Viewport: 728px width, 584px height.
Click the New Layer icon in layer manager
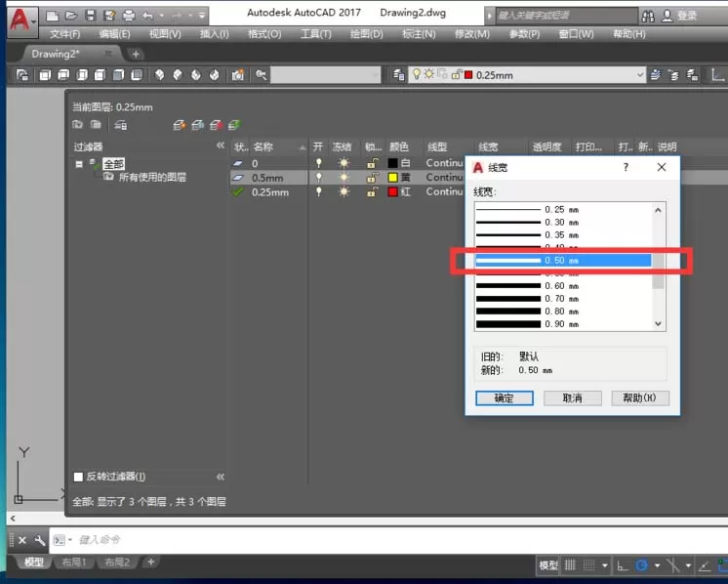(179, 125)
